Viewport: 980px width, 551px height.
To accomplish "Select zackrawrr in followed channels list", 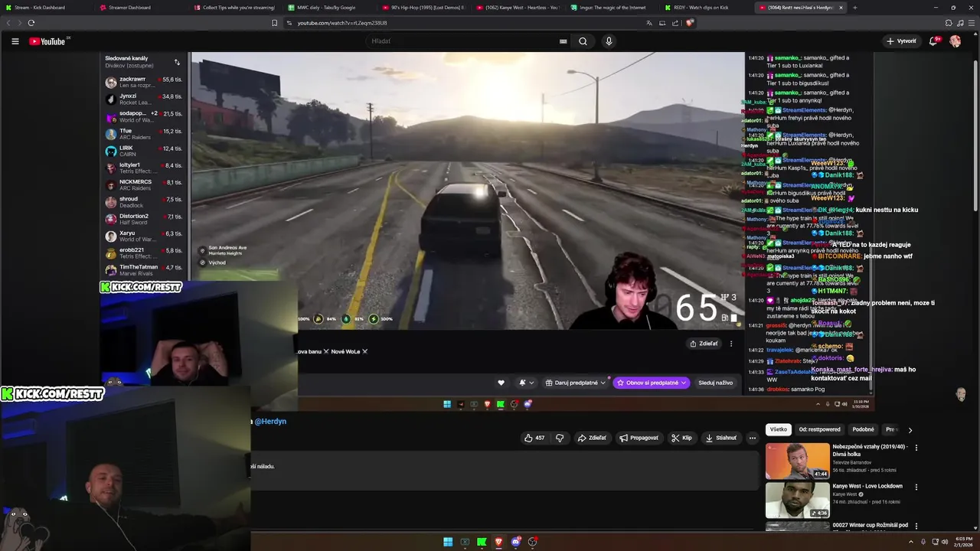I will (144, 82).
